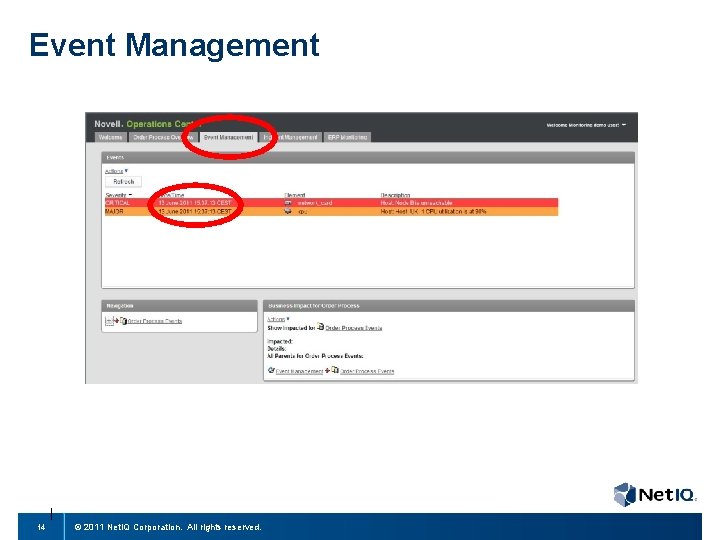Click the cpu element icon
The image size is (720, 540).
pyautogui.click(x=288, y=211)
